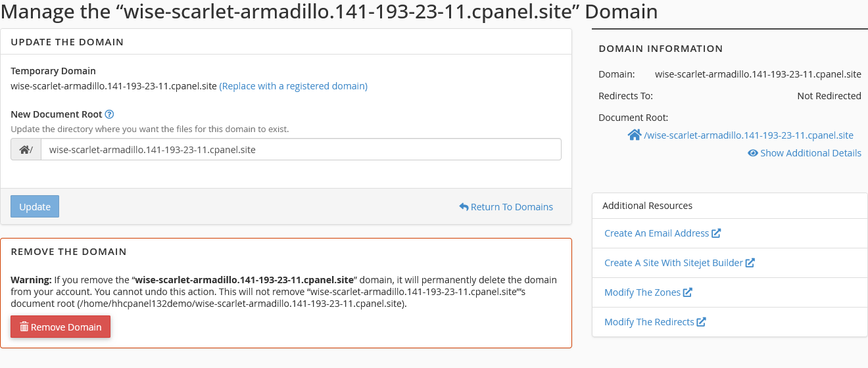The image size is (868, 368).
Task: Click the external-link icon beside Modify The Zones
Action: click(x=688, y=292)
